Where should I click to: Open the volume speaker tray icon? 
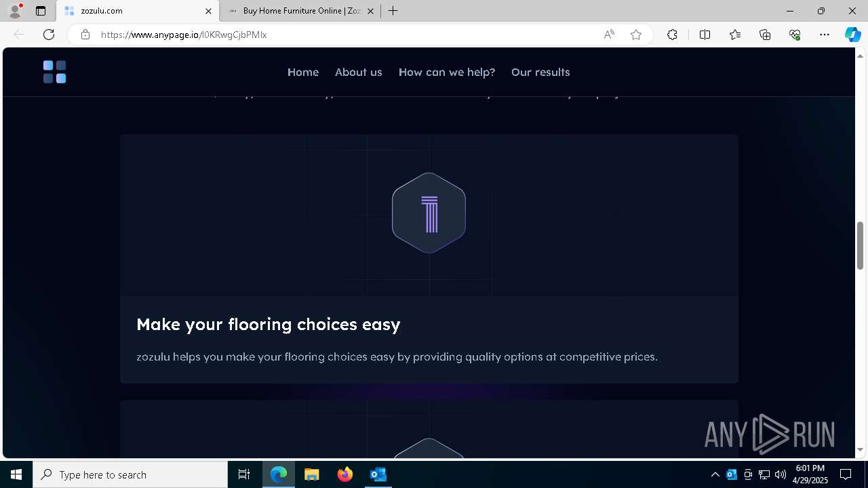pos(781,474)
